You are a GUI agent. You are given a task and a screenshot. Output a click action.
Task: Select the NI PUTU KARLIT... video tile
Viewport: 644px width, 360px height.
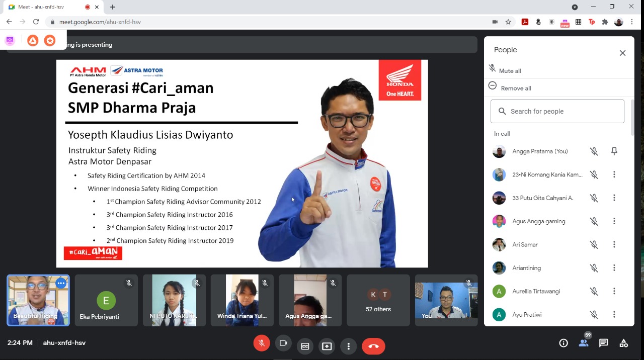[174, 300]
